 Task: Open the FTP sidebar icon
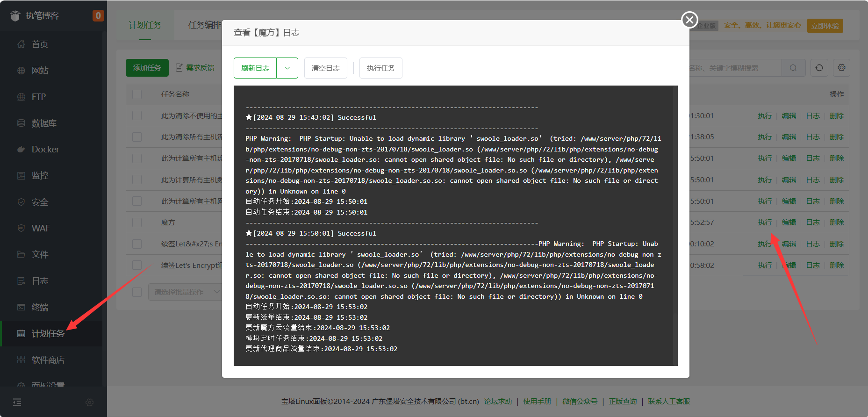pyautogui.click(x=21, y=97)
